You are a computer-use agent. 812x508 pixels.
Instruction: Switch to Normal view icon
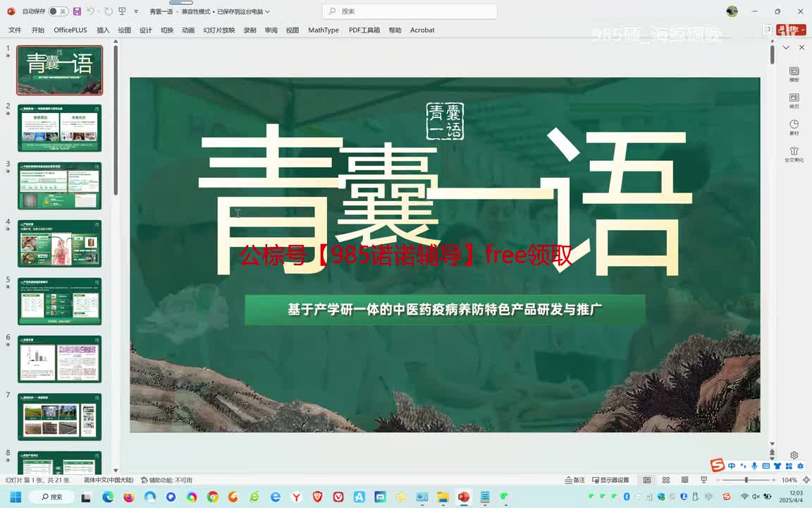pyautogui.click(x=647, y=480)
